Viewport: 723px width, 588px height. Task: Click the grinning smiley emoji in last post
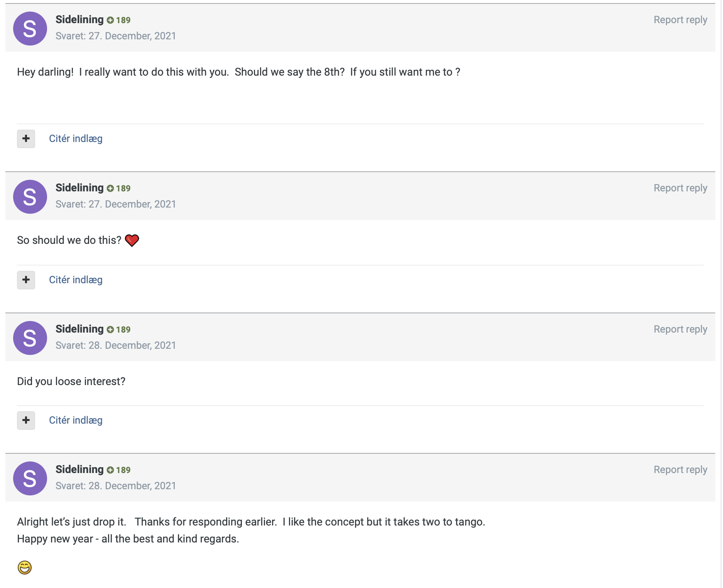[25, 568]
